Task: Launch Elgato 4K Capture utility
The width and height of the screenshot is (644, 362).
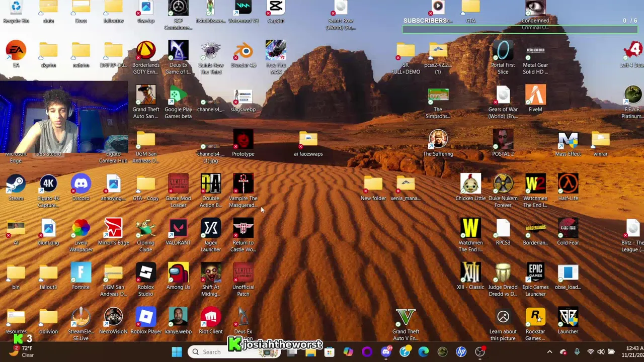Action: [48, 191]
